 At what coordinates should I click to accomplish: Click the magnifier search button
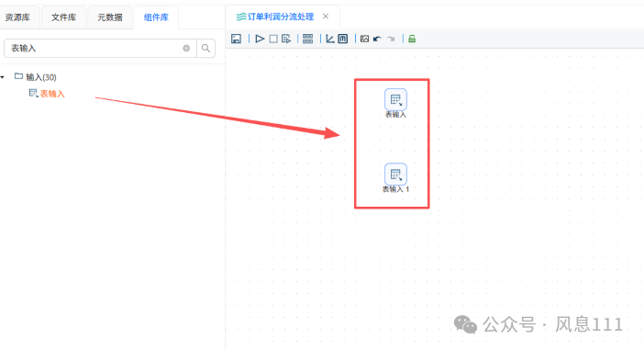click(205, 48)
